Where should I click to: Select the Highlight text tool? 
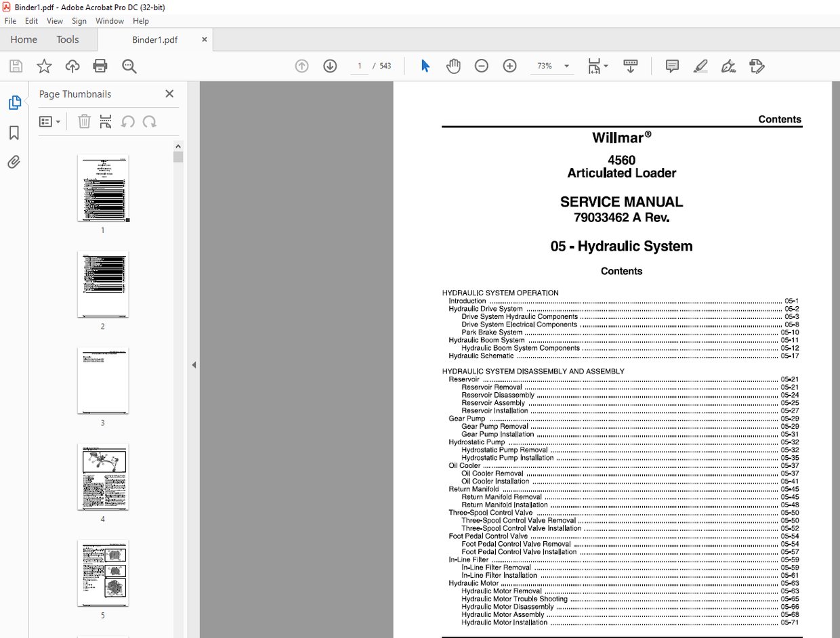[701, 66]
